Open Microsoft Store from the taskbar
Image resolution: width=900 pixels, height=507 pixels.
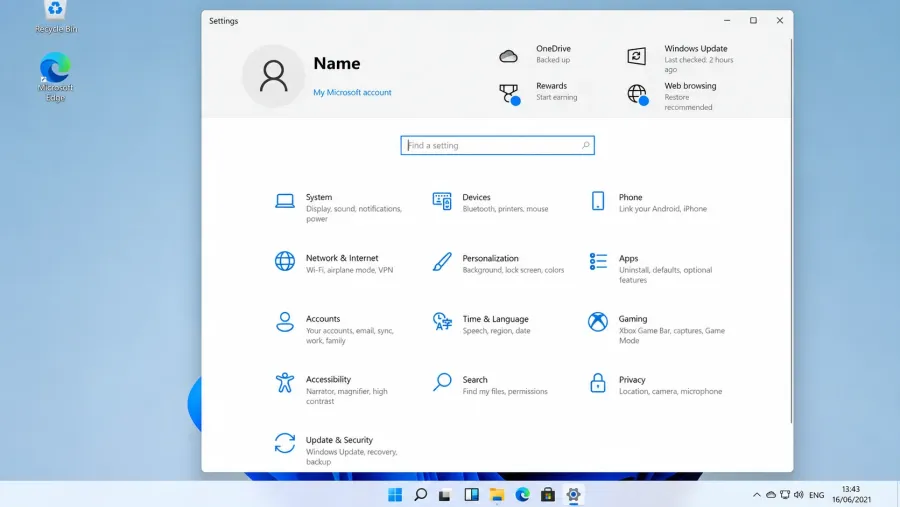coord(548,495)
